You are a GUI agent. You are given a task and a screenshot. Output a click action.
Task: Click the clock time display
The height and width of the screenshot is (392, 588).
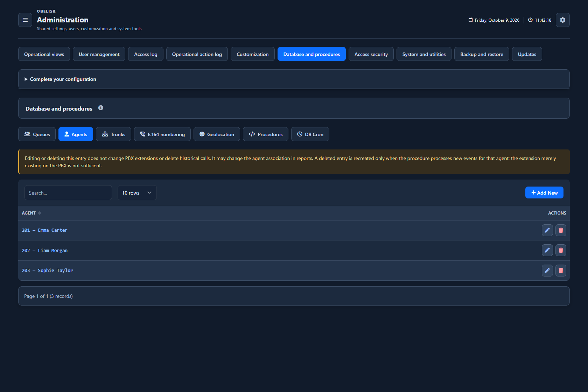(x=540, y=20)
